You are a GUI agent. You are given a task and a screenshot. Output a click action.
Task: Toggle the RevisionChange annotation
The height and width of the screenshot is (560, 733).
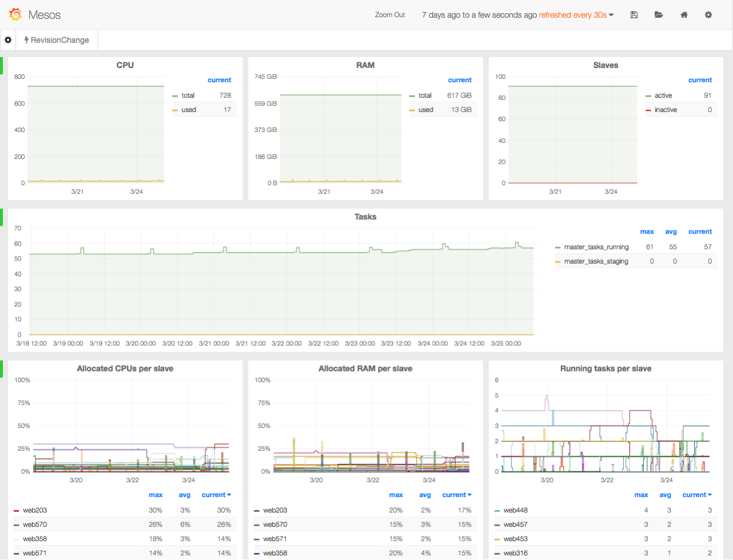point(57,40)
